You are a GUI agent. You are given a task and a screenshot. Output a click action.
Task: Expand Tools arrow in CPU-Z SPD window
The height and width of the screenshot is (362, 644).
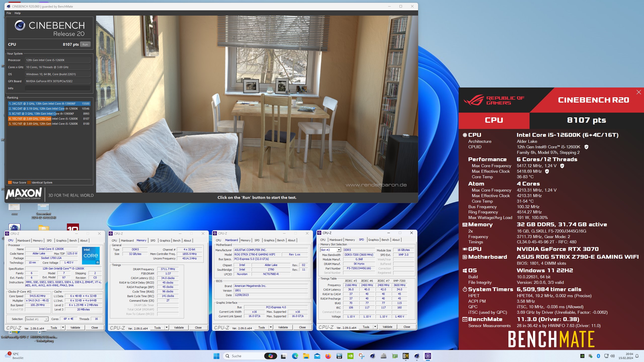click(375, 327)
